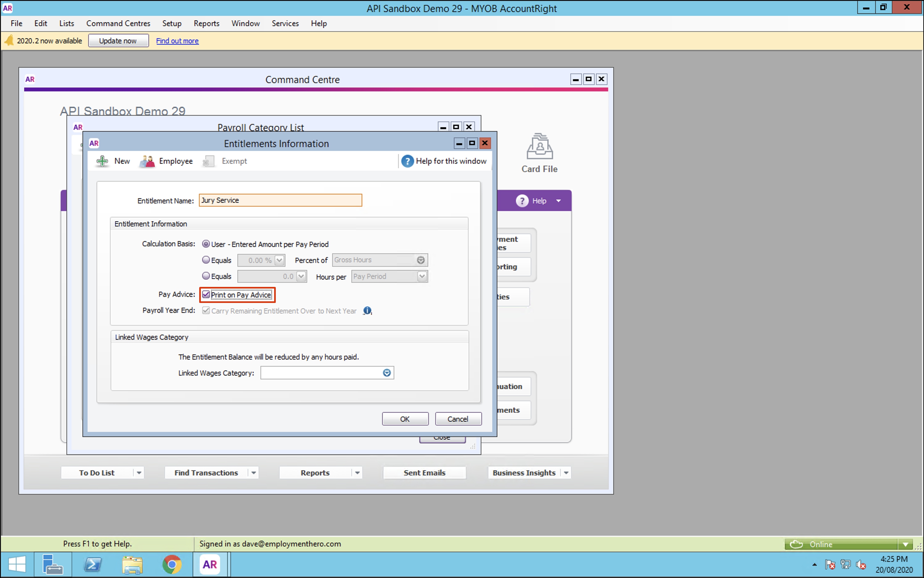Open the Linked Wages Category dropdown
The width and height of the screenshot is (924, 578).
click(x=387, y=373)
